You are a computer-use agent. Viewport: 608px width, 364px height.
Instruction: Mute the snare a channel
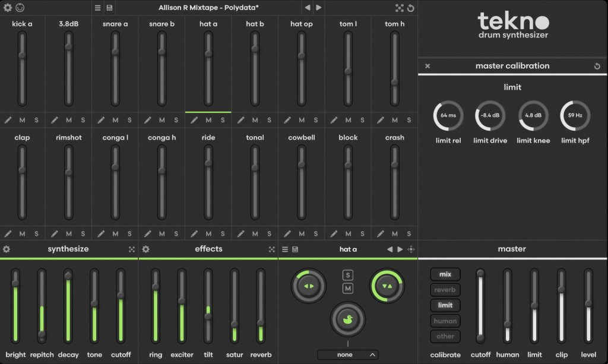tap(115, 120)
